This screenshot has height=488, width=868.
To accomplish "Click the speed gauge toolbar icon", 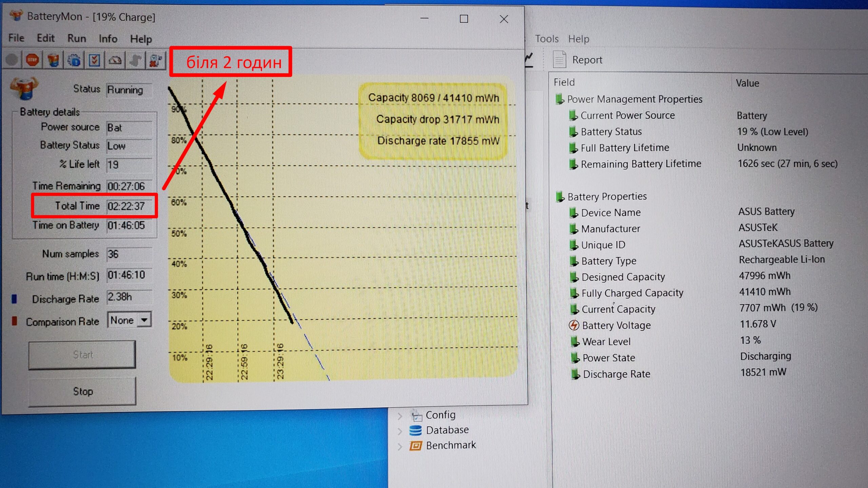I will 115,61.
